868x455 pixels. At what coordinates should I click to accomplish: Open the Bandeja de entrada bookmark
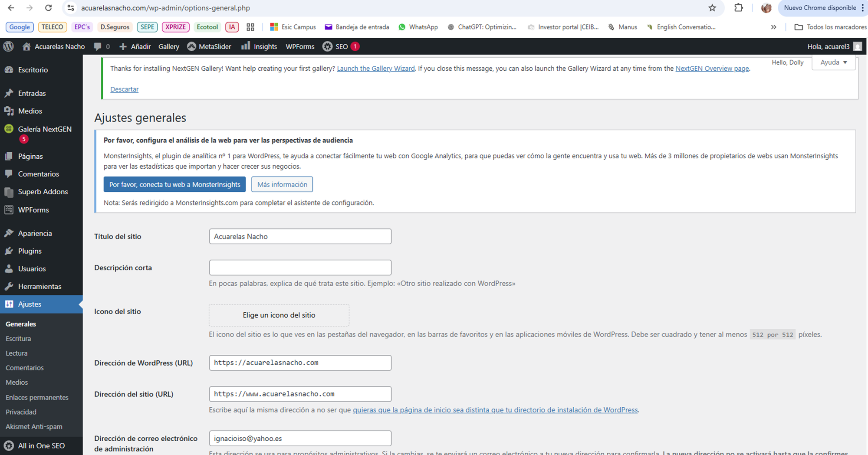(x=357, y=27)
